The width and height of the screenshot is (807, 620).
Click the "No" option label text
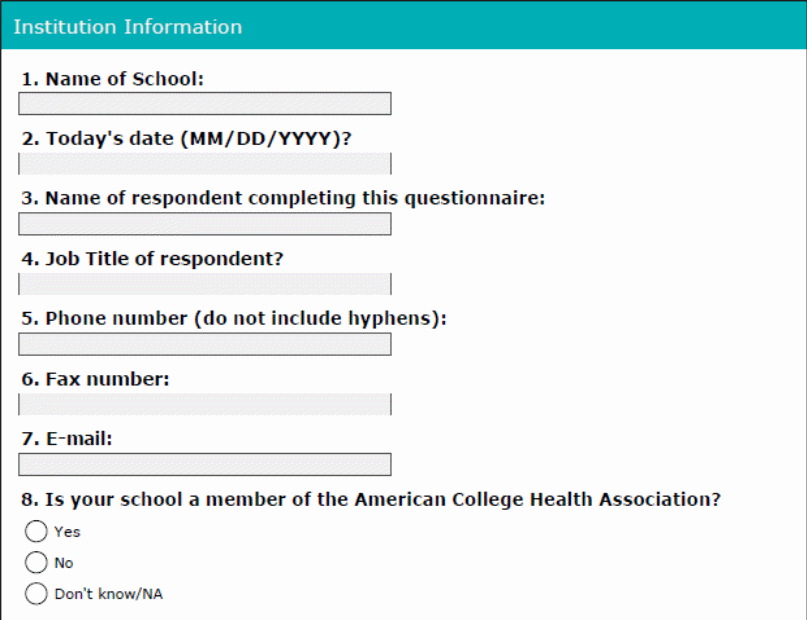tap(64, 563)
